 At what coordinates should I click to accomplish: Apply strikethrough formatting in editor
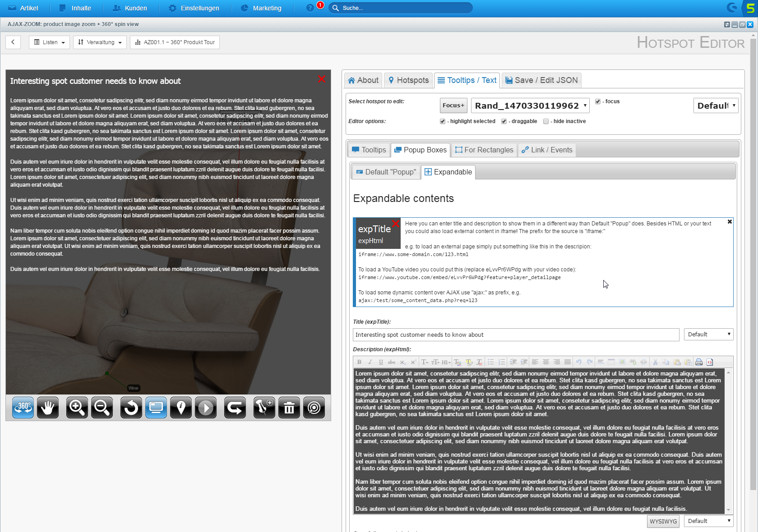[x=392, y=362]
